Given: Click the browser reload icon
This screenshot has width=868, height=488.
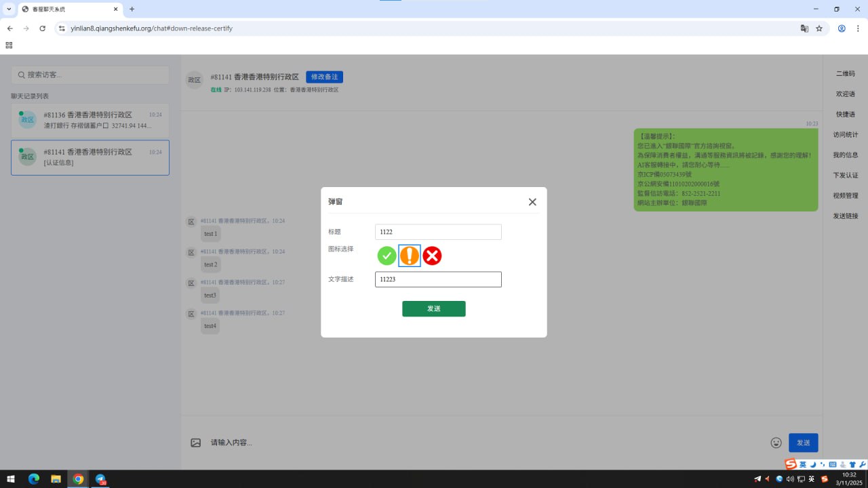Looking at the screenshot, I should tap(43, 28).
